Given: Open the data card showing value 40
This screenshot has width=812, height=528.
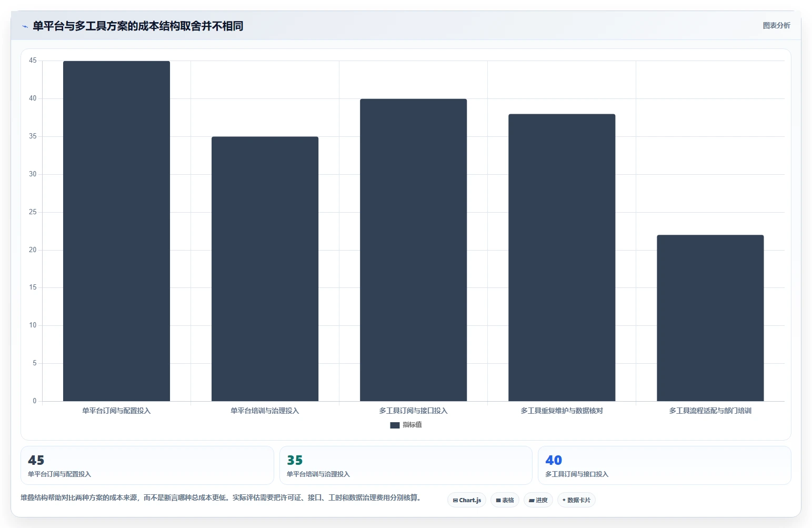Looking at the screenshot, I should pyautogui.click(x=664, y=465).
